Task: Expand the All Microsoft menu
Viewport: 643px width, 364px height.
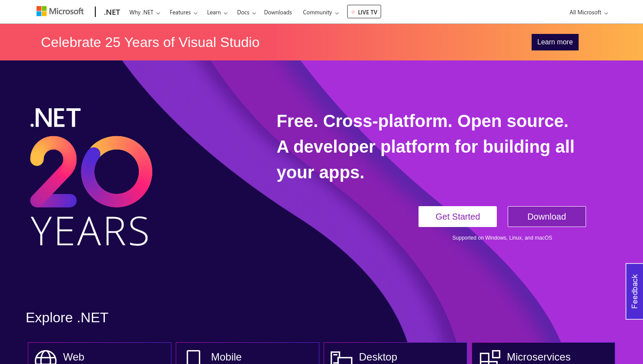Action: coord(589,12)
